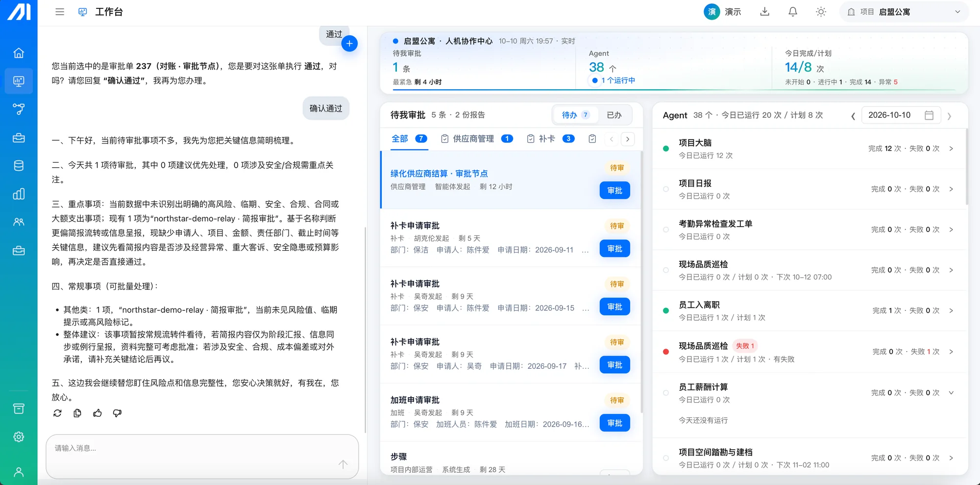Regenerate the assistant response

pyautogui.click(x=57, y=413)
